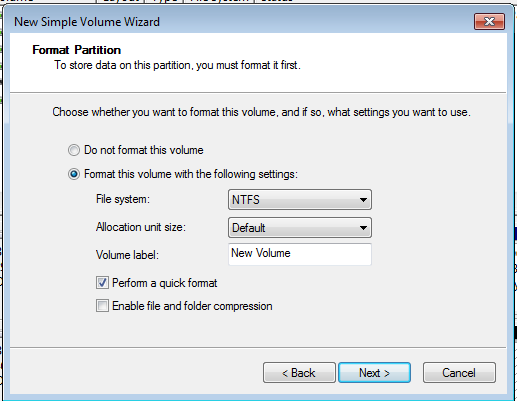
Task: Enable file and folder compression checkbox
Action: click(102, 306)
